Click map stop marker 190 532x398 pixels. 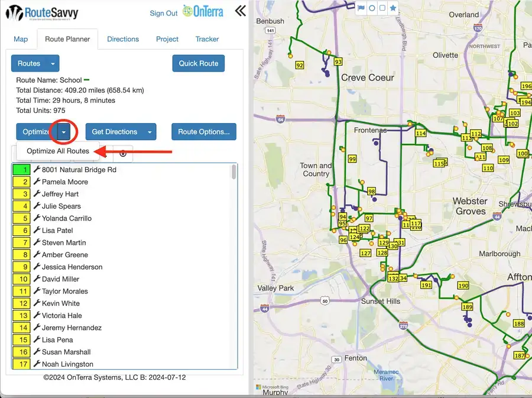[463, 286]
